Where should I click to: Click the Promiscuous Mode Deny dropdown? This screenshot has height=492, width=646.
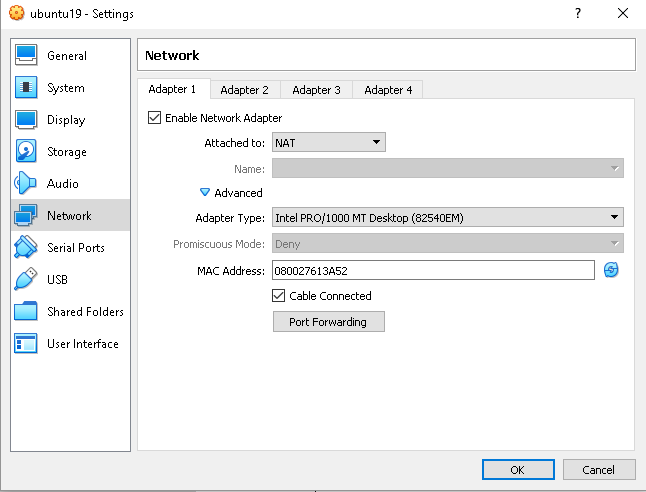(448, 243)
